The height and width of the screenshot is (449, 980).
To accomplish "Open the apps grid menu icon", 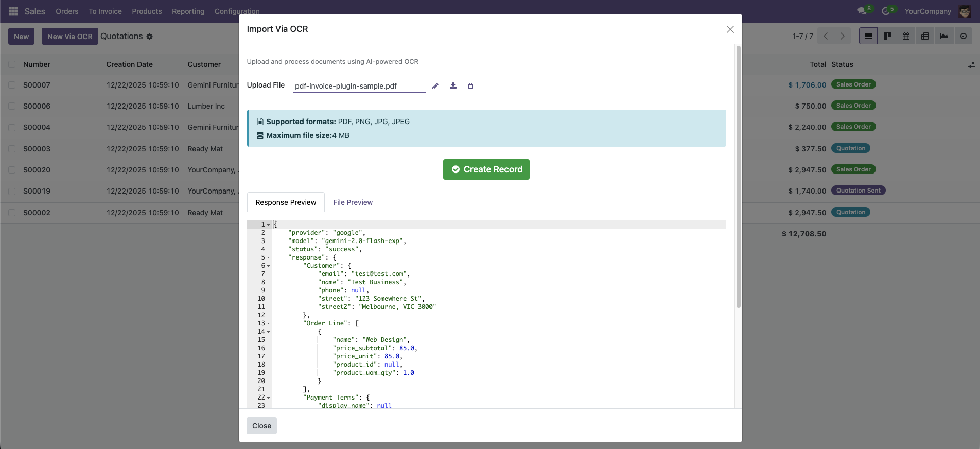I will coord(14,11).
